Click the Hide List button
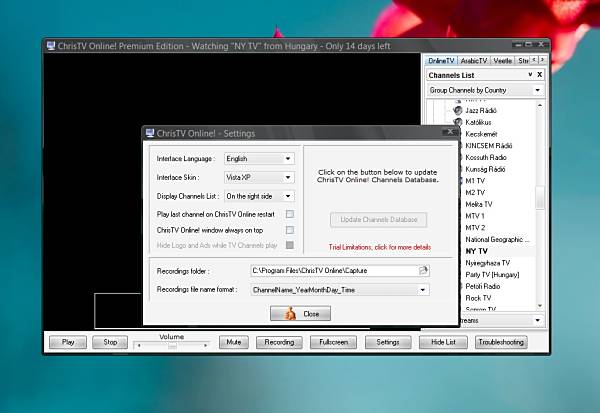The width and height of the screenshot is (600, 413). pyautogui.click(x=443, y=342)
